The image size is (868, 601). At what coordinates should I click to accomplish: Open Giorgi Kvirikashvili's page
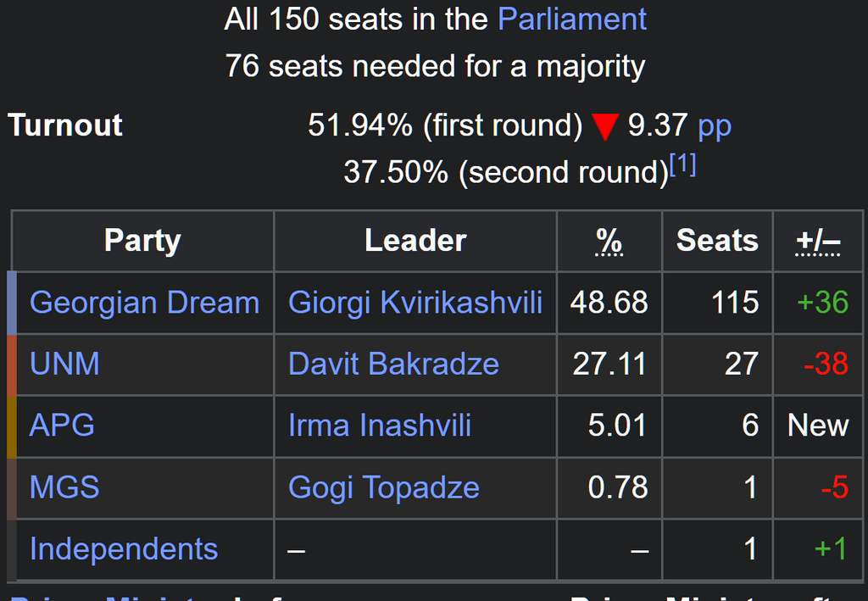pos(415,303)
